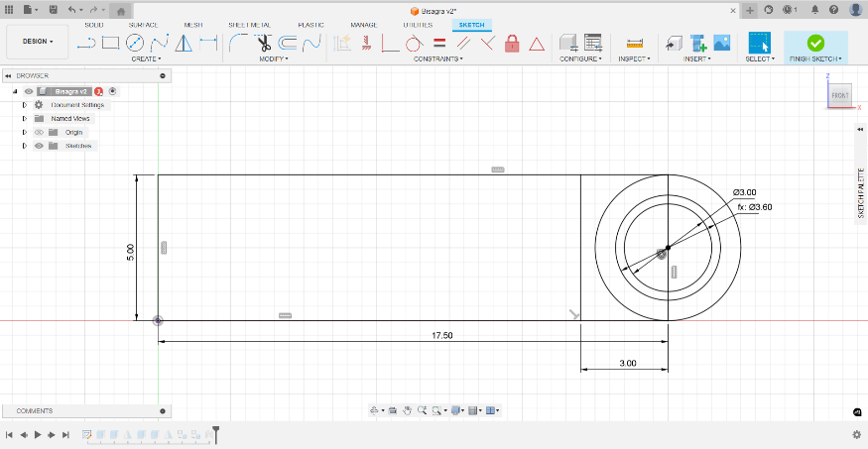This screenshot has width=868, height=449.
Task: Click the AutoConstrain icon
Action: click(342, 43)
